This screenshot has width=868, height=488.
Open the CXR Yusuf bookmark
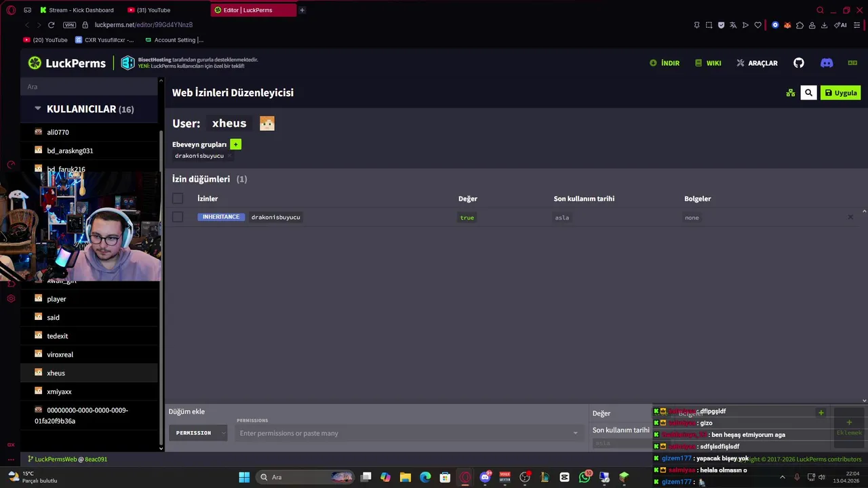point(104,40)
